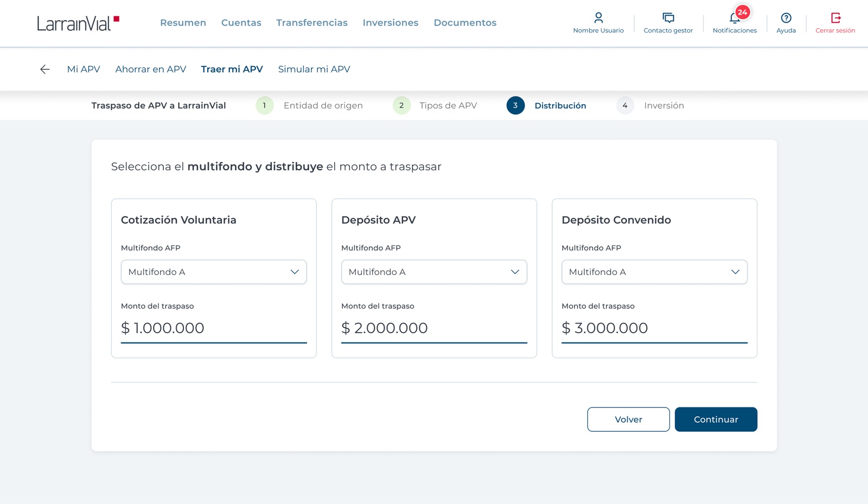The height and width of the screenshot is (504, 868).
Task: Select the Traer mi APV tab
Action: point(232,69)
